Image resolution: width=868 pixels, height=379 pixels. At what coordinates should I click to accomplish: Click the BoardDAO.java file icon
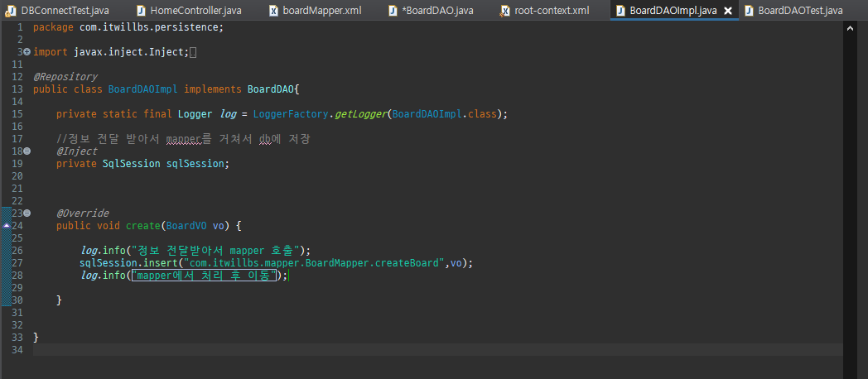(393, 11)
